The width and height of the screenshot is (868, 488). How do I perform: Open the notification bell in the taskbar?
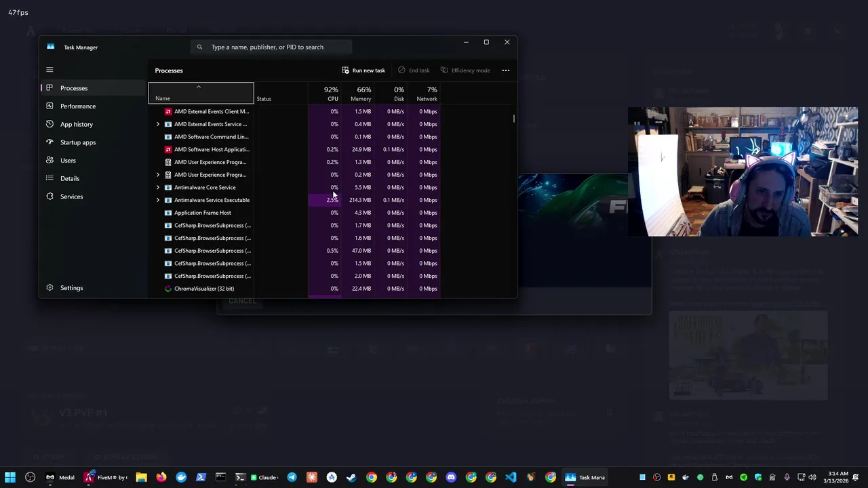855,477
